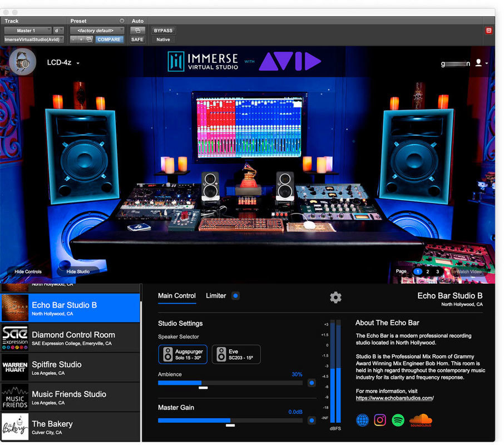Open the settings gear icon
The width and height of the screenshot is (504, 445).
pyautogui.click(x=335, y=297)
